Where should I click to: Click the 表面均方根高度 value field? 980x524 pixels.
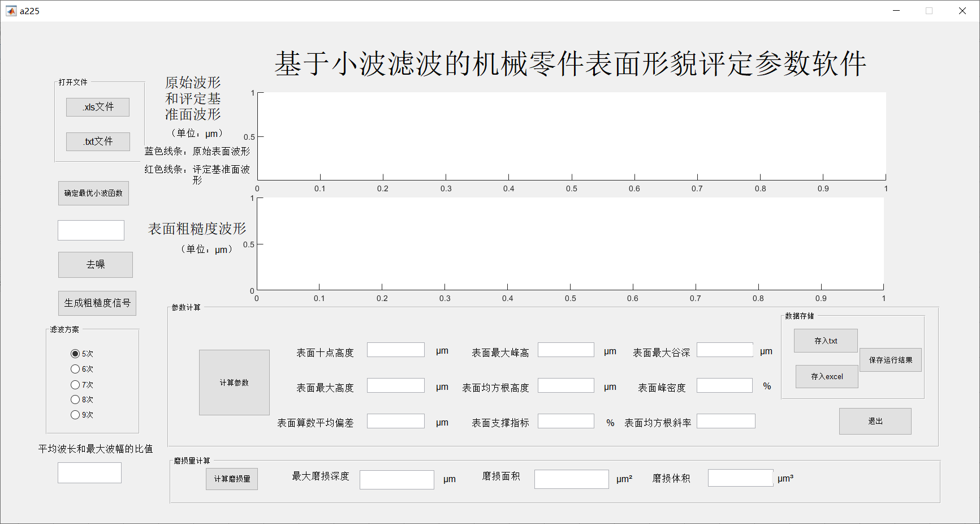point(566,385)
